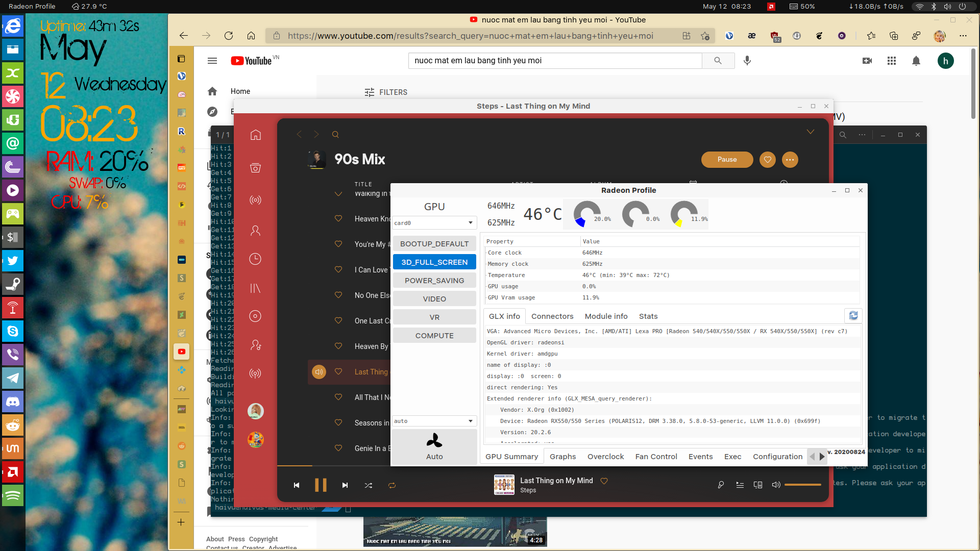
Task: Switch to the mini player icon
Action: point(758,485)
